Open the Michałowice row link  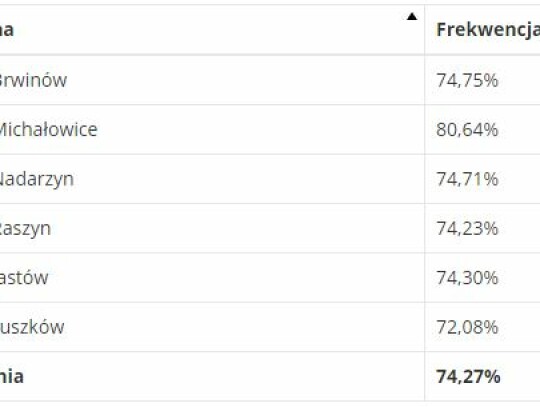pyautogui.click(x=48, y=129)
